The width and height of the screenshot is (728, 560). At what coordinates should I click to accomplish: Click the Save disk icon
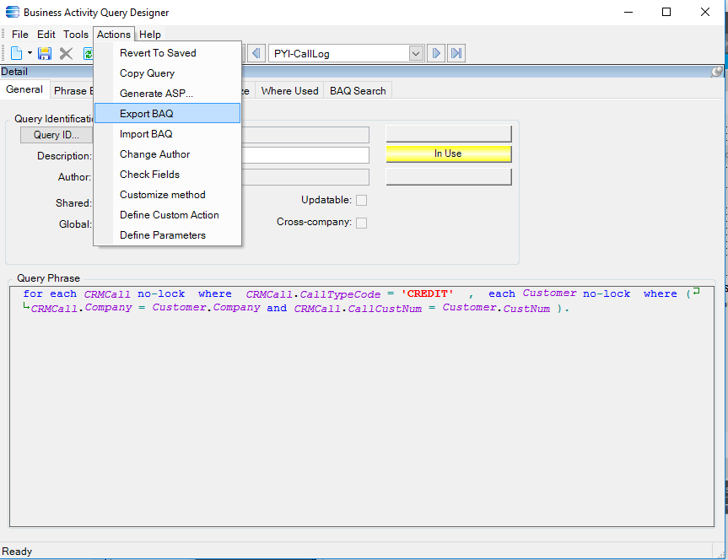[45, 54]
